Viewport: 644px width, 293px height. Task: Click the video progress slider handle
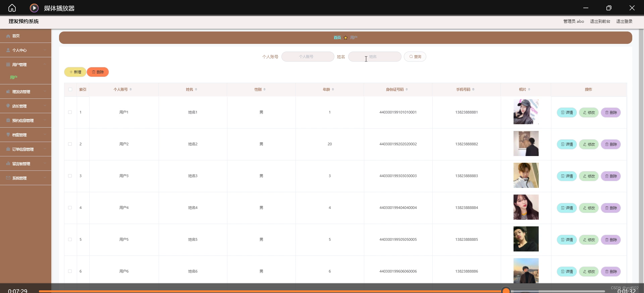coord(506,291)
